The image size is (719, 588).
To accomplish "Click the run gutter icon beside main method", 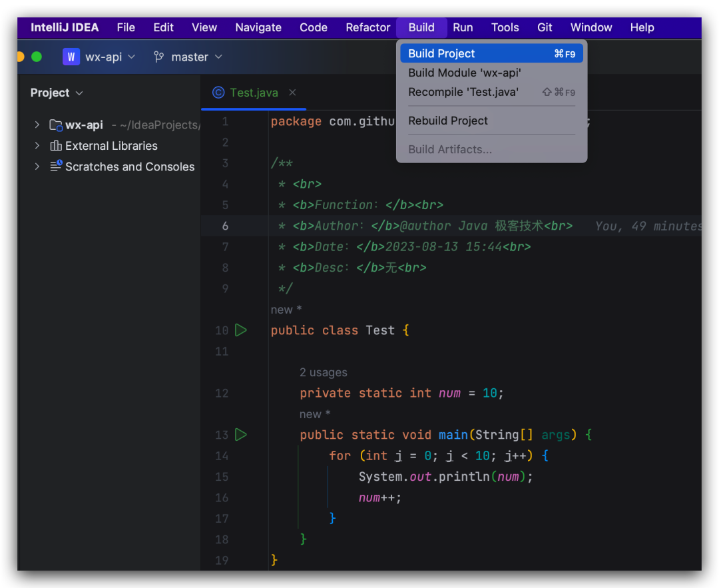I will point(241,435).
